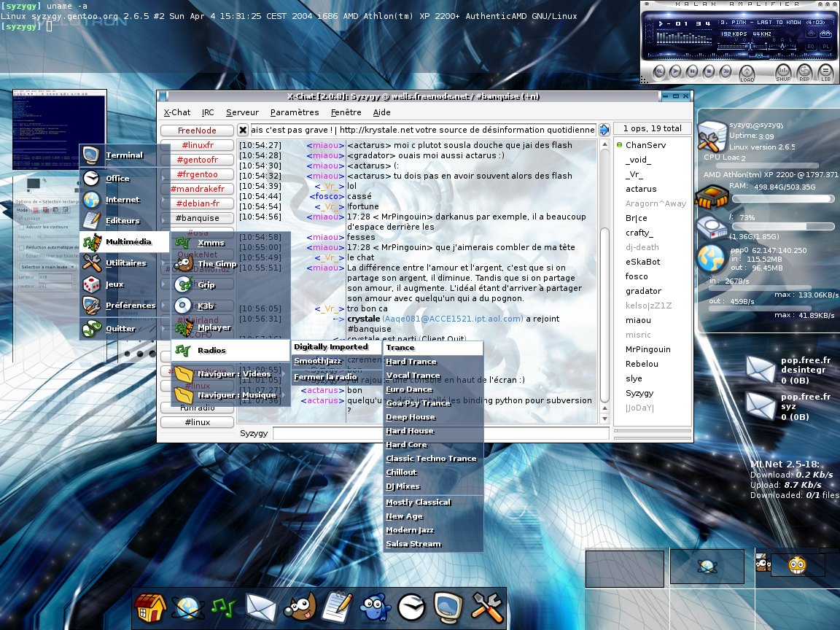
Task: Click the blue fish dock icon
Action: [x=375, y=609]
